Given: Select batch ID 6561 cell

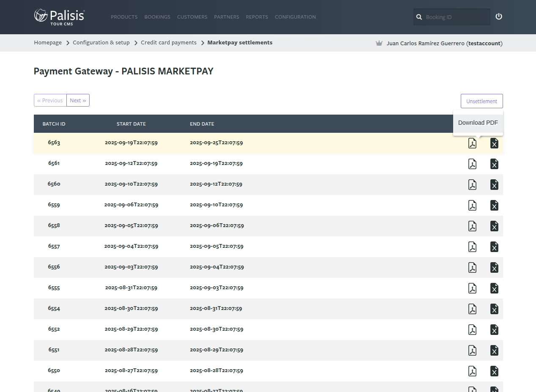Looking at the screenshot, I should (x=54, y=163).
